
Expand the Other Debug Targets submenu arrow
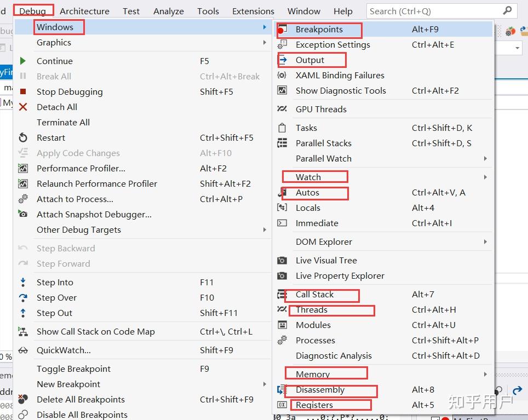[265, 229]
